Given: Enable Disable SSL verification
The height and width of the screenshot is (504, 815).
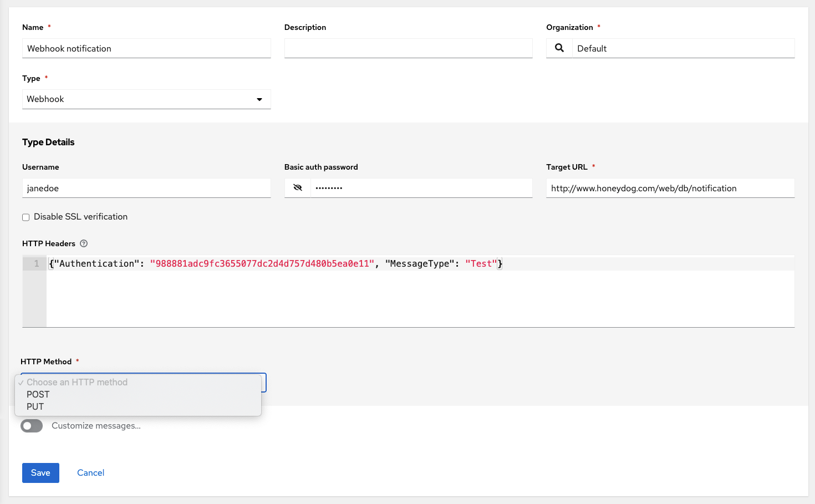Looking at the screenshot, I should [x=26, y=217].
